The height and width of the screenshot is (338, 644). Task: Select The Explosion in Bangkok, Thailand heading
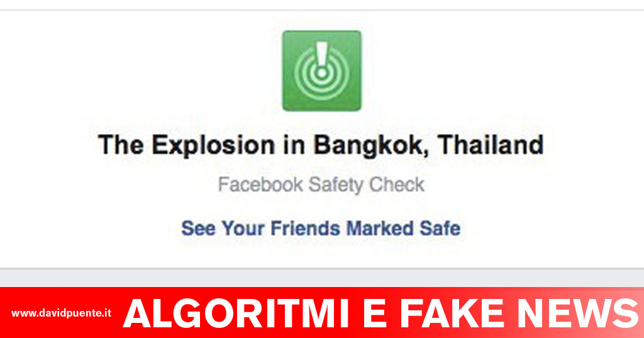pos(321,145)
